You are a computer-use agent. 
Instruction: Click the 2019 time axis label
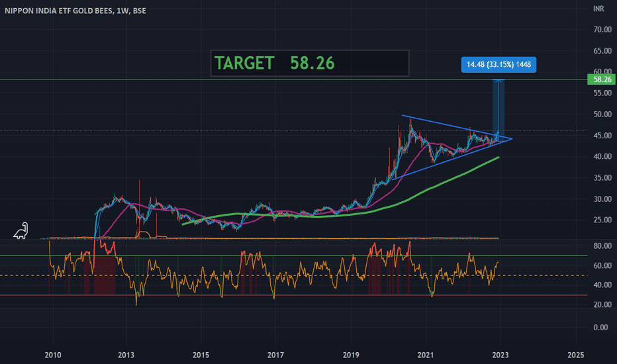351,355
